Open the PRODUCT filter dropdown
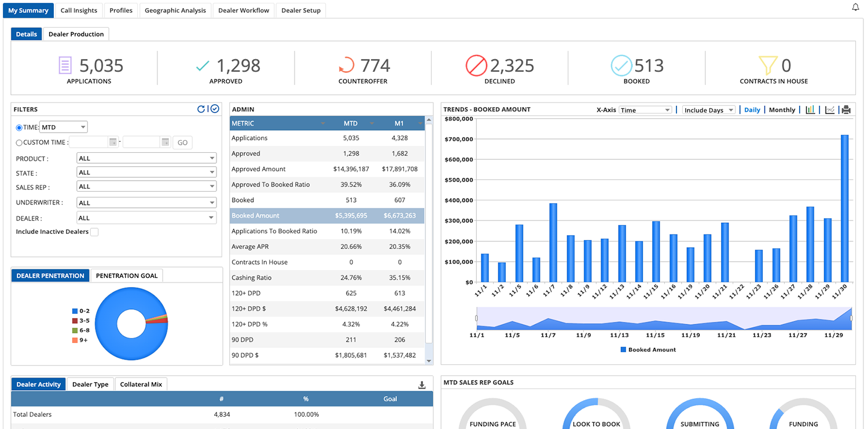868x429 pixels. point(146,158)
